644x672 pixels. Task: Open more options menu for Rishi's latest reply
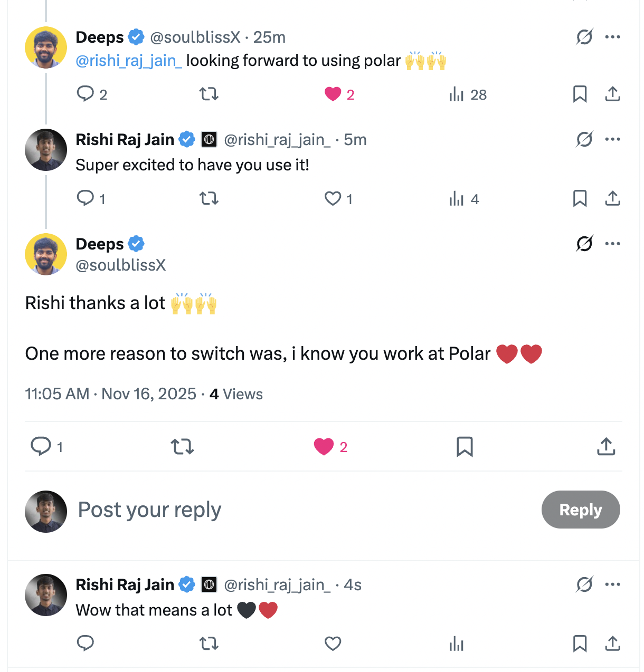click(613, 584)
